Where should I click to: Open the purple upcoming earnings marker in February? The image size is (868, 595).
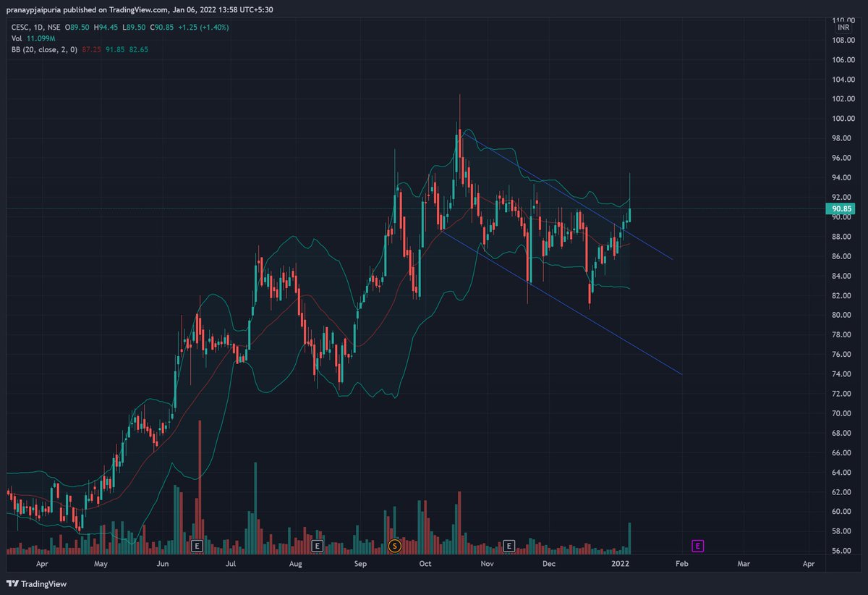click(x=698, y=547)
